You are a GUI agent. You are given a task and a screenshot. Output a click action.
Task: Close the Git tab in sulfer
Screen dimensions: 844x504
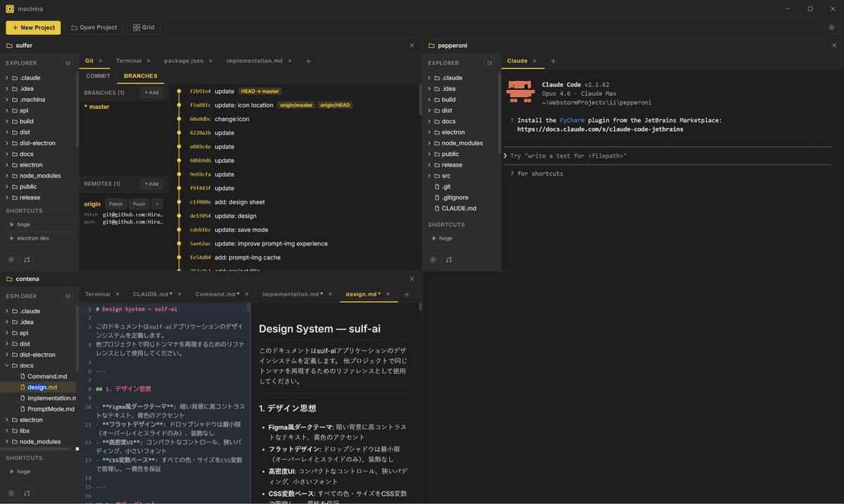pyautogui.click(x=100, y=61)
